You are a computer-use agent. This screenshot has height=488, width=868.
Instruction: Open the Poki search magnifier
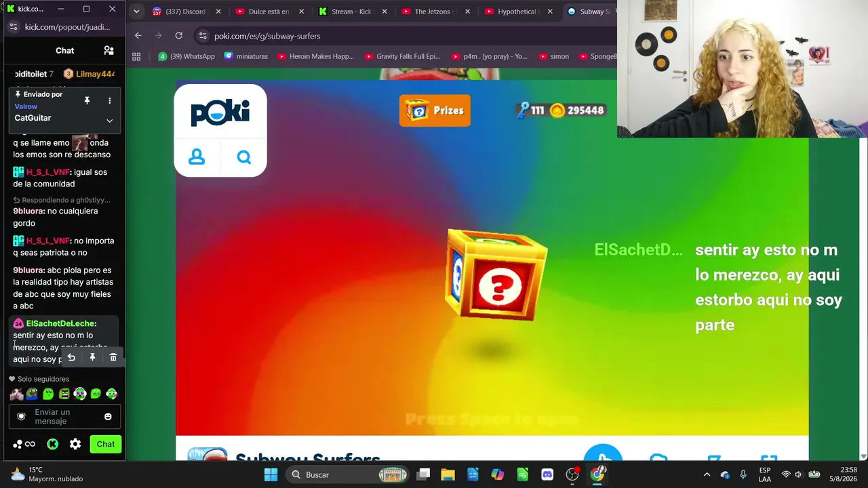244,157
